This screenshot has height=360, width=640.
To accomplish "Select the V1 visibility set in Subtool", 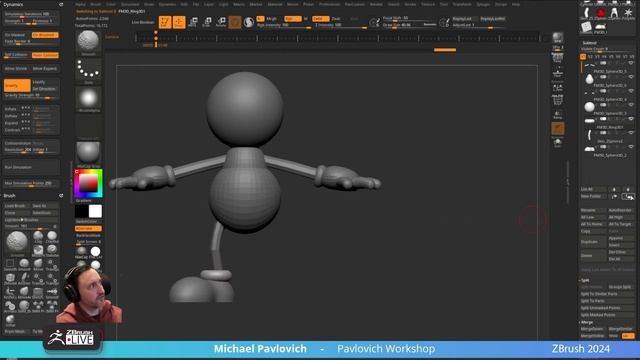I will 583,57.
